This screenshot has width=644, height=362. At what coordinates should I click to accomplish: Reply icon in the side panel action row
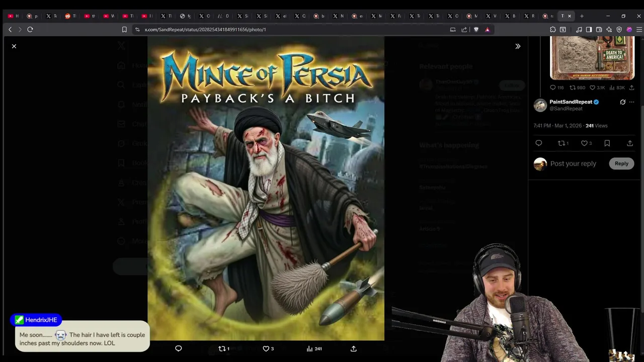point(539,143)
